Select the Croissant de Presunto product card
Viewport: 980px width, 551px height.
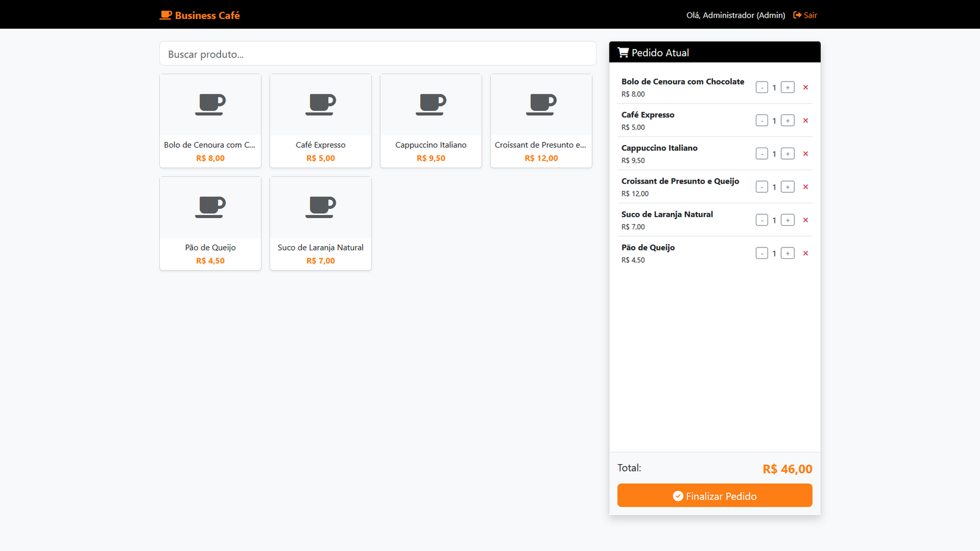pos(541,121)
